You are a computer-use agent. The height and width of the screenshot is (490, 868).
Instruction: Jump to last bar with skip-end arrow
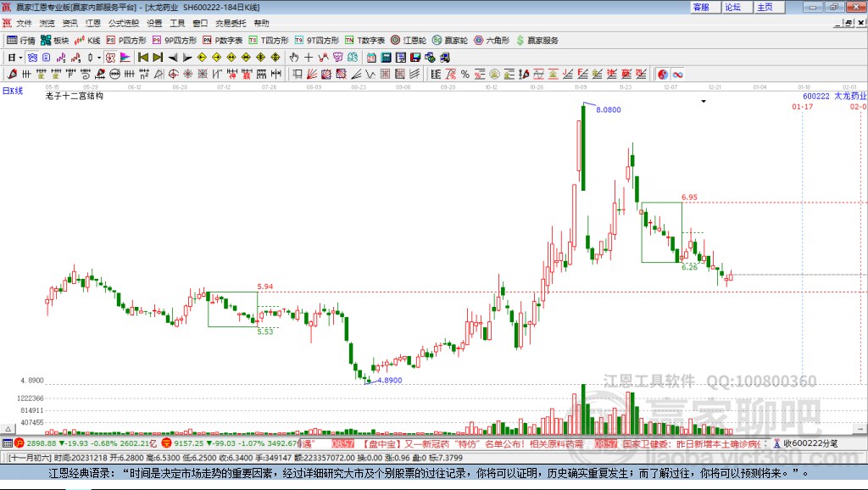coord(158,57)
